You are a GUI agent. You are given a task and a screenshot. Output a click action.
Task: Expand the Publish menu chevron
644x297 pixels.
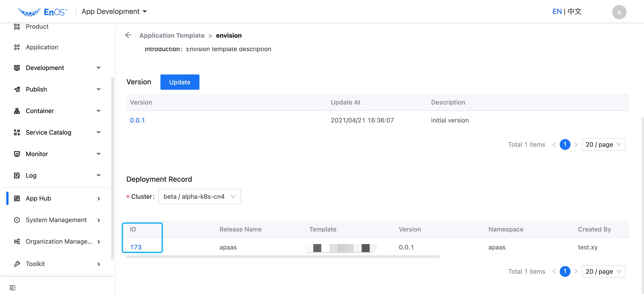(x=99, y=89)
